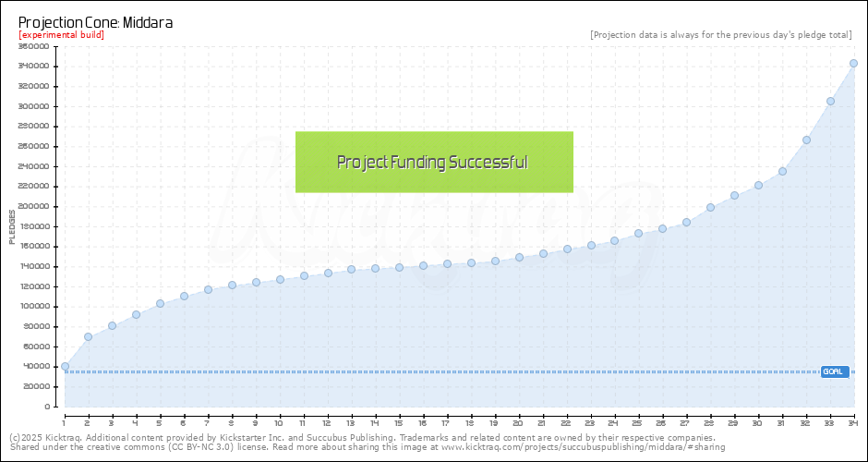The width and height of the screenshot is (868, 462).
Task: Click the green Project Funding Successful banner
Action: [x=434, y=162]
